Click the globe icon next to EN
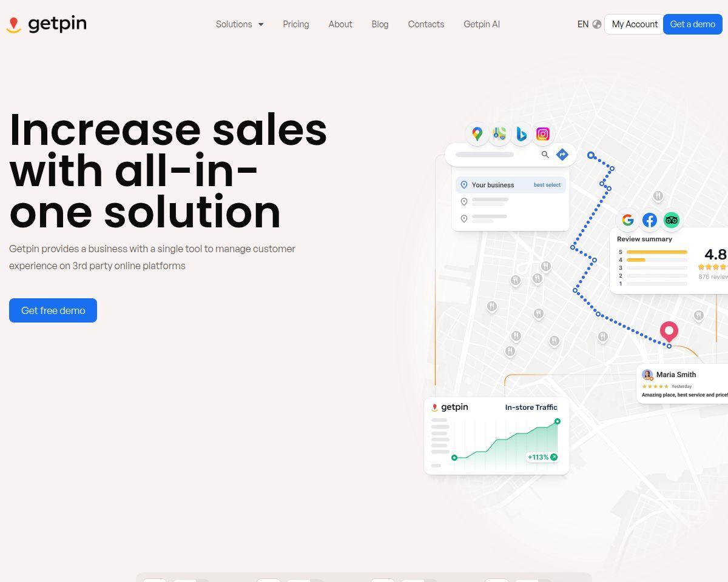 tap(597, 24)
